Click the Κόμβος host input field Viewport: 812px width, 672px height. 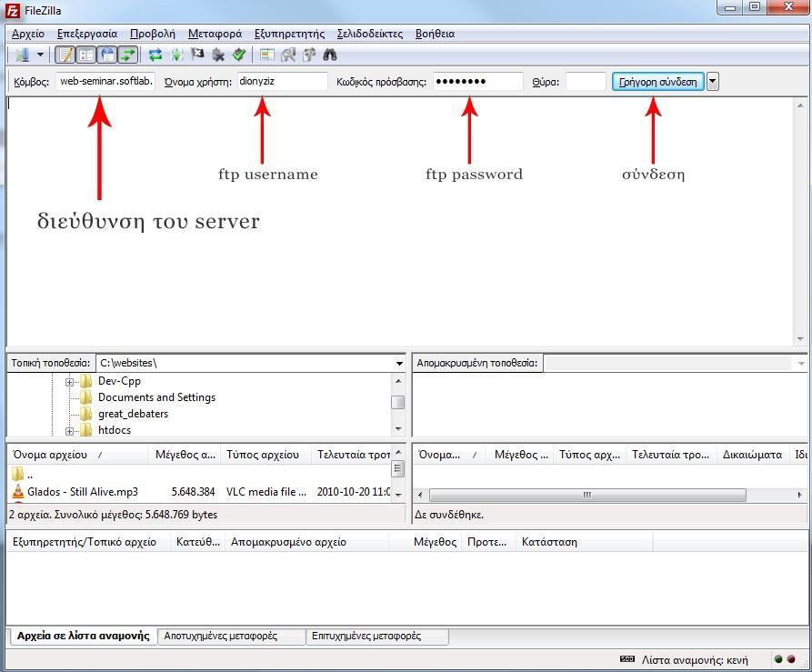click(x=105, y=81)
